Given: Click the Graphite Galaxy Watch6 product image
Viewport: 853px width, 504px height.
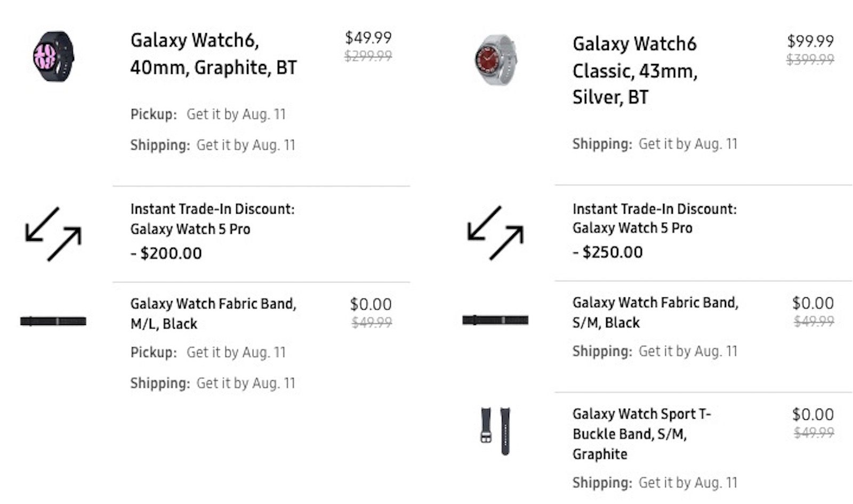Looking at the screenshot, I should [53, 56].
